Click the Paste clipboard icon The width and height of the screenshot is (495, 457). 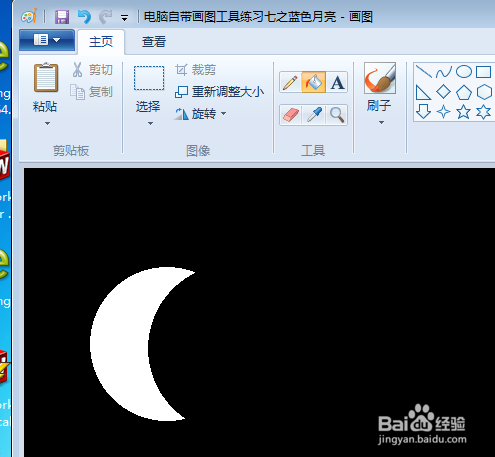(46, 77)
